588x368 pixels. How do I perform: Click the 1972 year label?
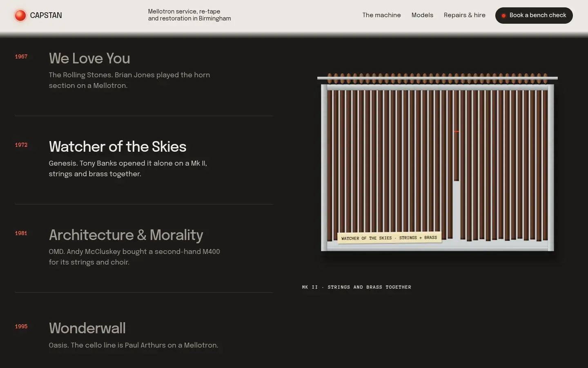pos(21,145)
